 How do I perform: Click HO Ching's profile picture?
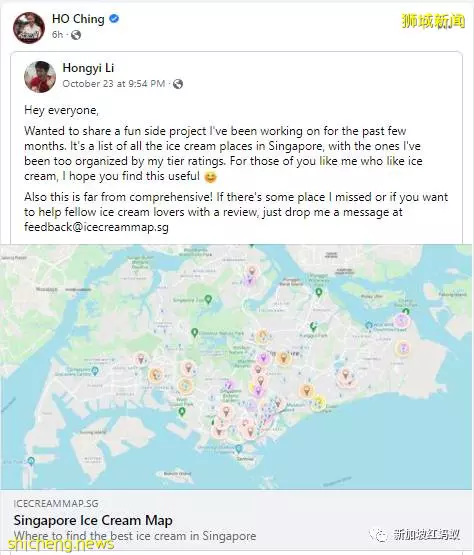point(29,27)
